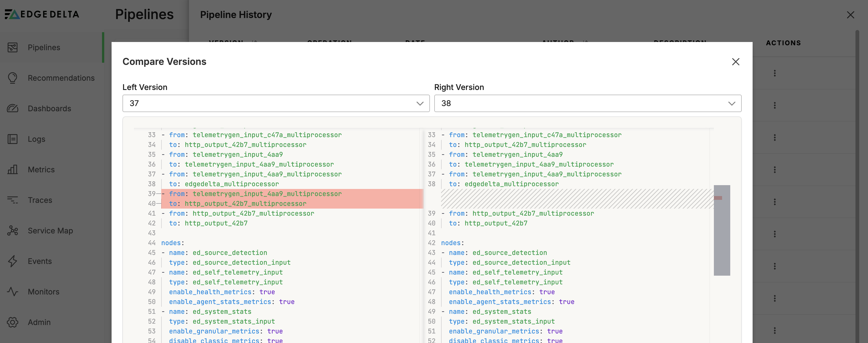Close the Compare Versions dialog

click(736, 62)
